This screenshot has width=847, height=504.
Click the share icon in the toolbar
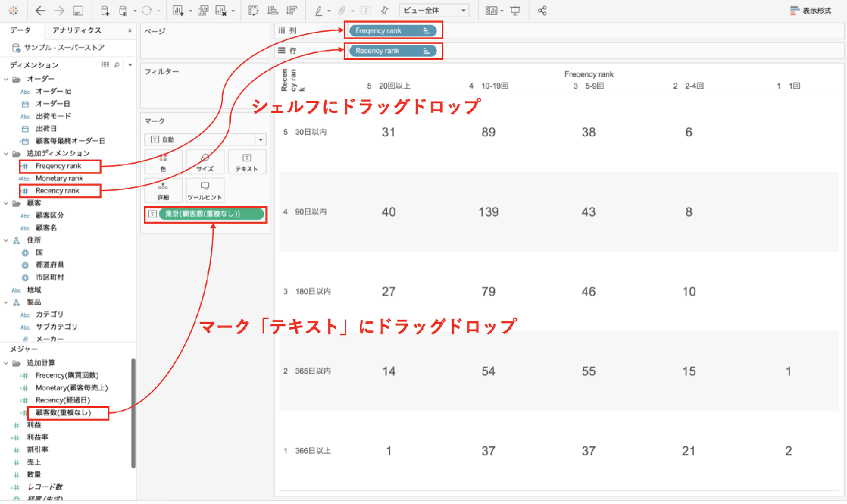coord(542,11)
